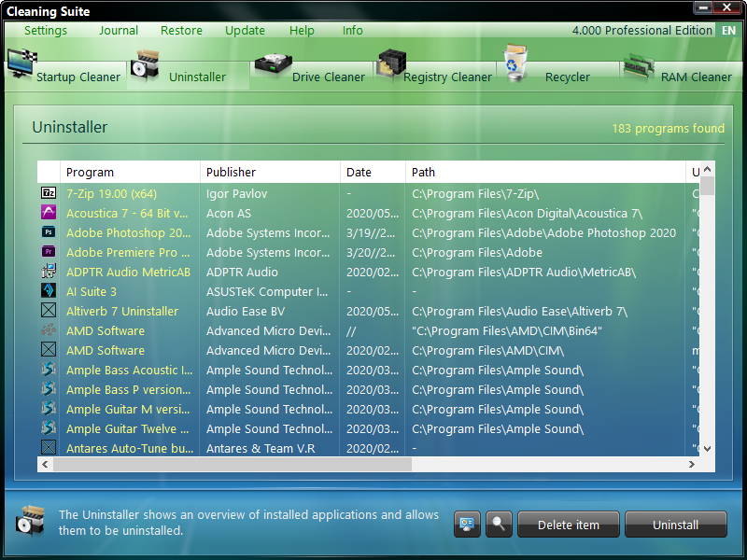Select the ADPTR Audio MetricAB row
This screenshot has height=560, width=747.
368,272
